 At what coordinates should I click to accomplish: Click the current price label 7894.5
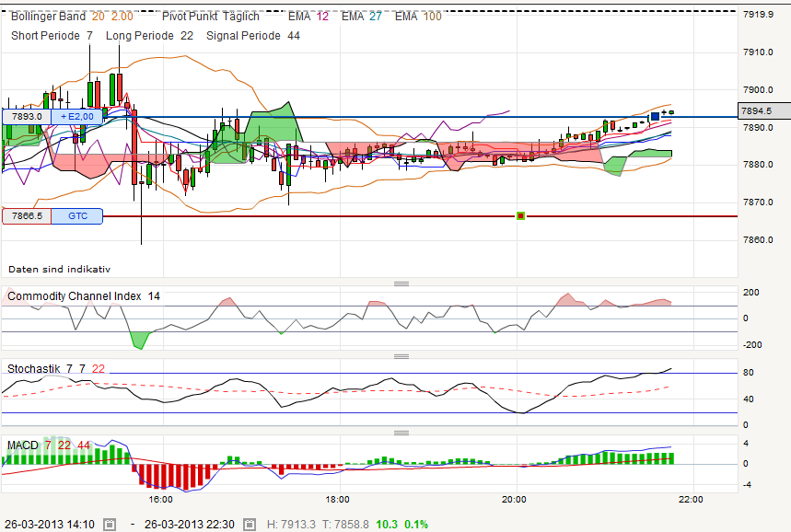(763, 111)
